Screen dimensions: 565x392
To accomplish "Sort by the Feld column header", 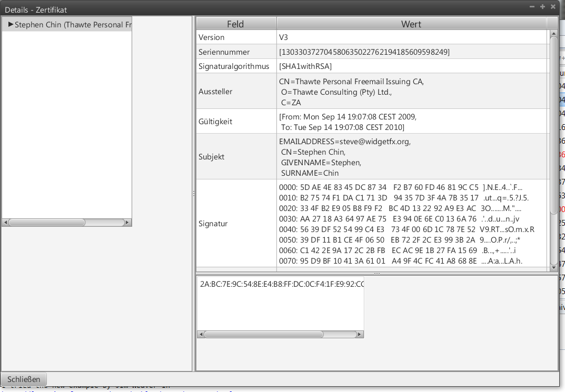I will tap(235, 24).
